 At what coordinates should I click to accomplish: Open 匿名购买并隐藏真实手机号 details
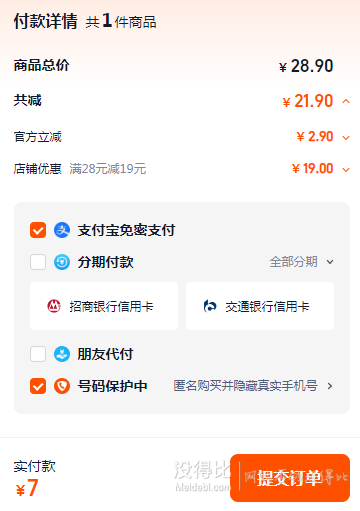(x=253, y=386)
